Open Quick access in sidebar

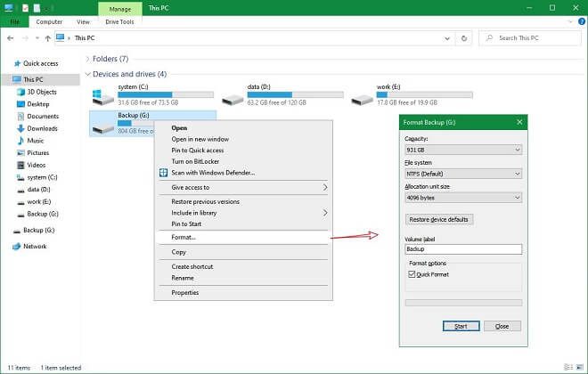pos(36,63)
